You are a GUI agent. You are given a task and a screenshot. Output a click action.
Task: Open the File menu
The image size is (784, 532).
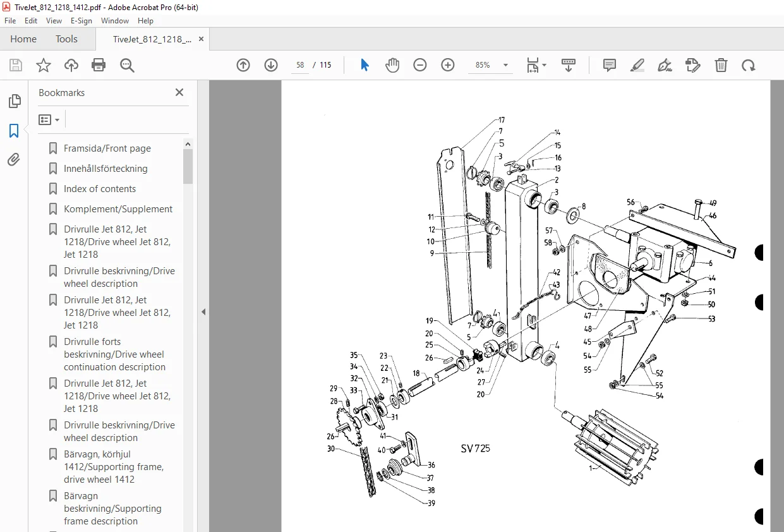tap(10, 21)
